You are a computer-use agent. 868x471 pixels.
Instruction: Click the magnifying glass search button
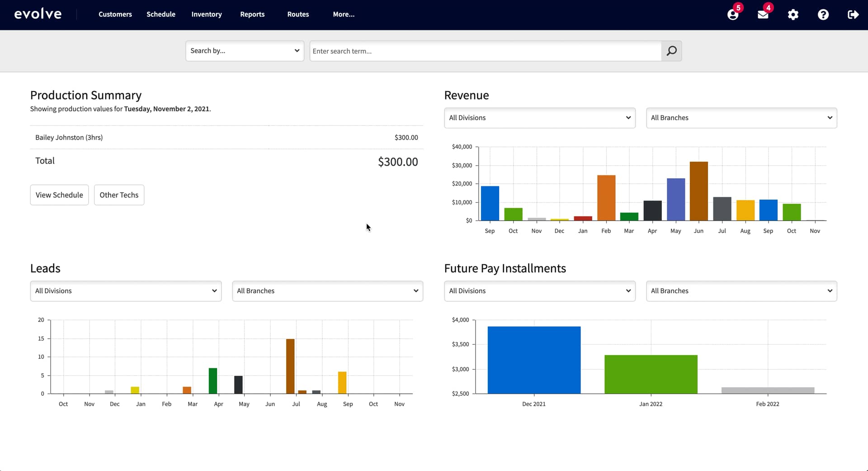coord(671,51)
